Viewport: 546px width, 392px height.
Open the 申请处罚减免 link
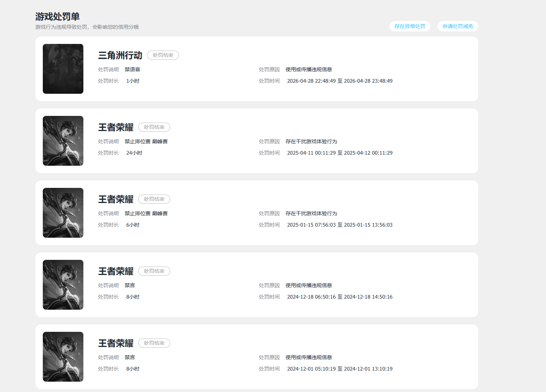click(x=458, y=26)
